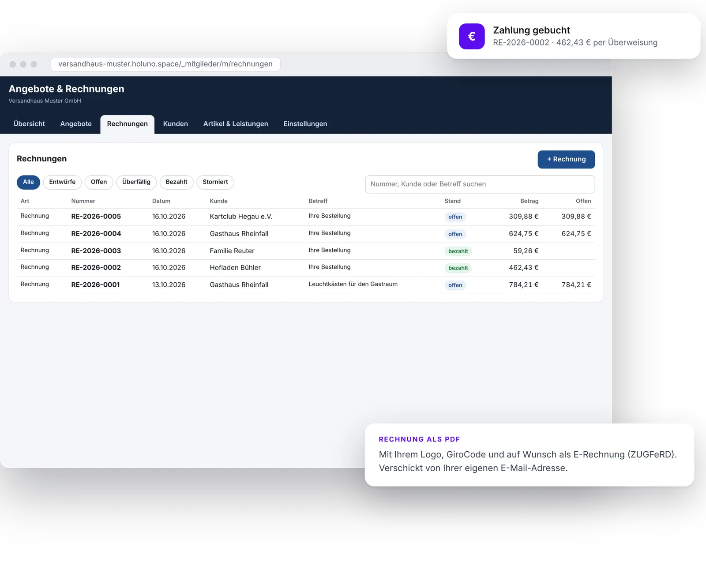Click the Zahlung gebucht notification title
Image resolution: width=706 pixels, height=588 pixels.
click(531, 30)
